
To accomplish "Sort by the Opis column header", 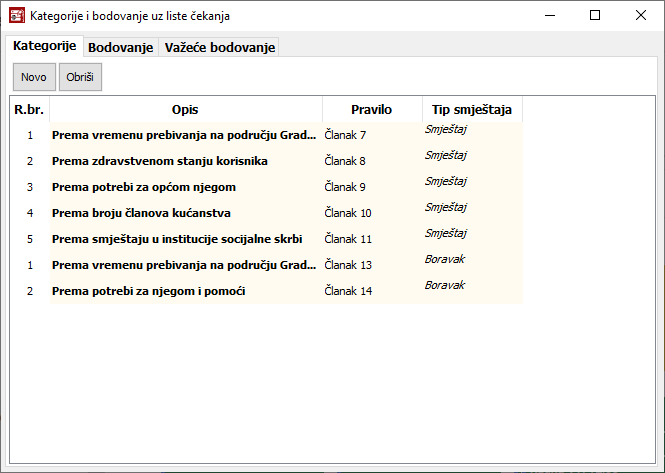I will pos(185,109).
